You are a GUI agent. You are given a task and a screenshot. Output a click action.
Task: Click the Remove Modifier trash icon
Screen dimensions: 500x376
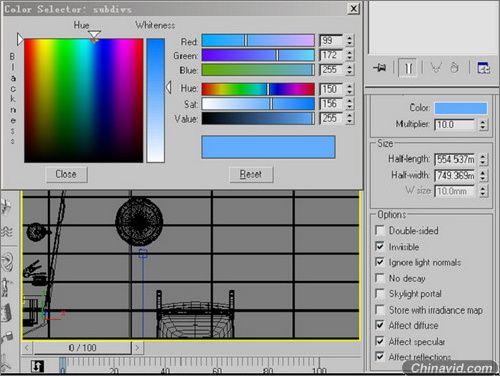click(454, 68)
